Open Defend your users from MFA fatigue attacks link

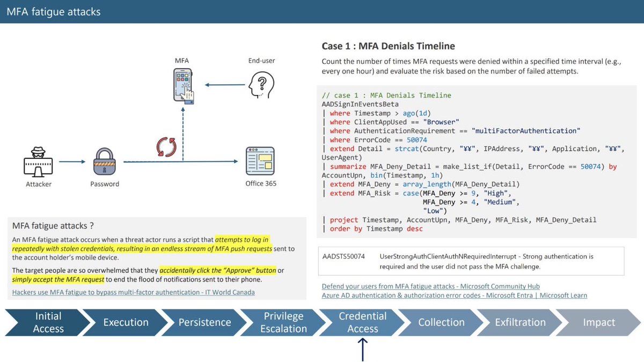coord(430,286)
